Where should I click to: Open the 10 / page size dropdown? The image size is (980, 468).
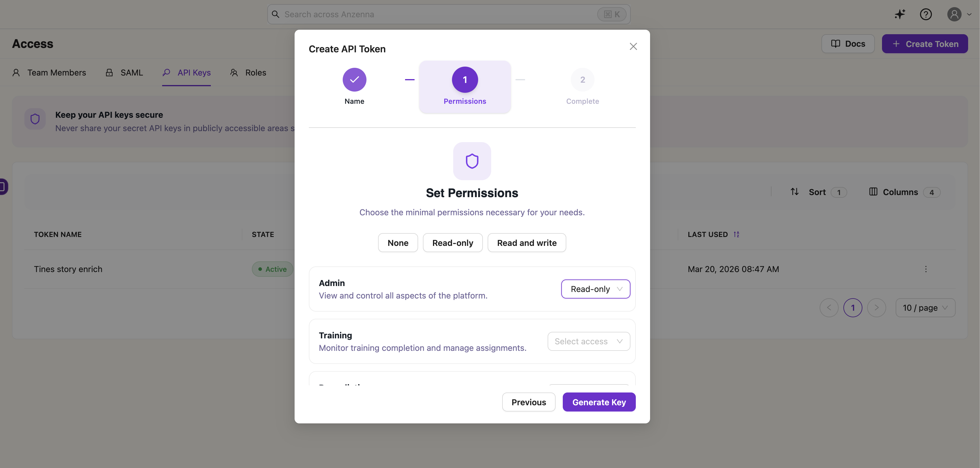(925, 308)
